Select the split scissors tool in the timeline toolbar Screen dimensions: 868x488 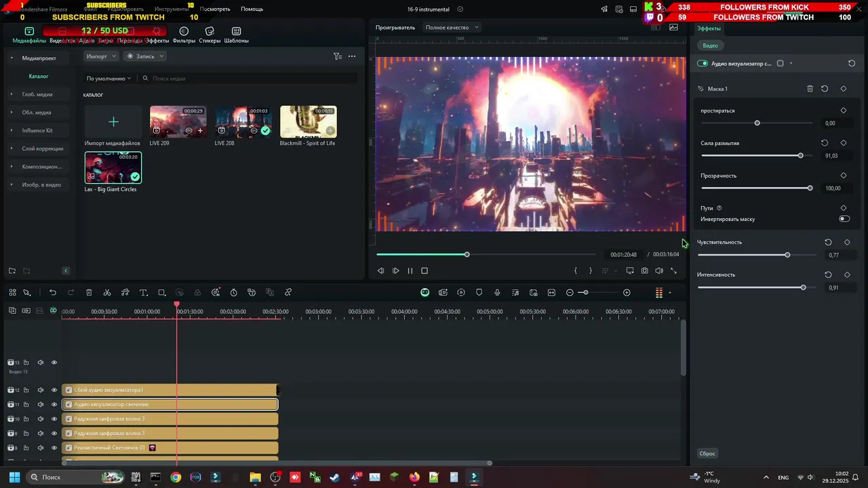point(107,293)
